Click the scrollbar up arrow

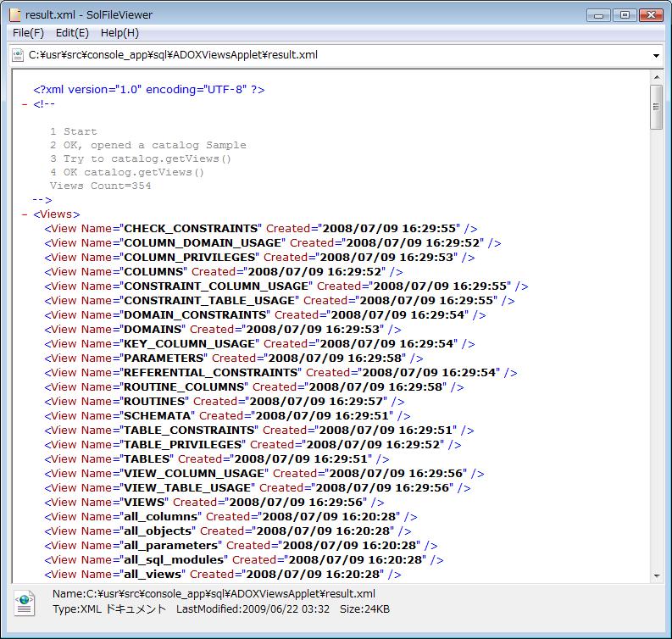(x=657, y=77)
